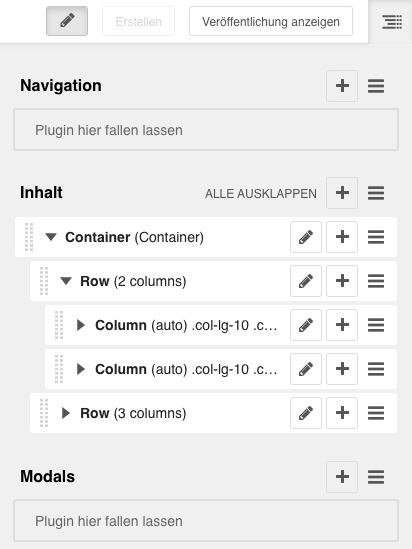The width and height of the screenshot is (412, 549).
Task: Add plugin to Inhalt placeholder
Action: [x=342, y=193]
